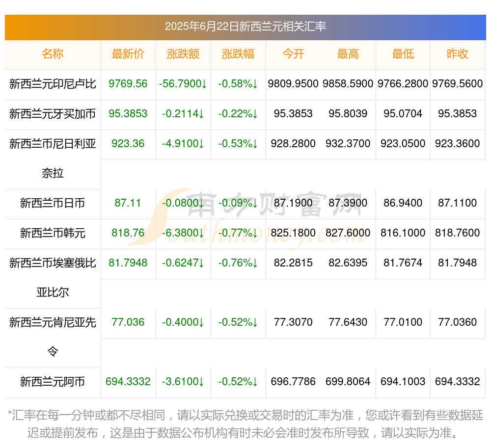Click low value '86.9400'

(403, 203)
